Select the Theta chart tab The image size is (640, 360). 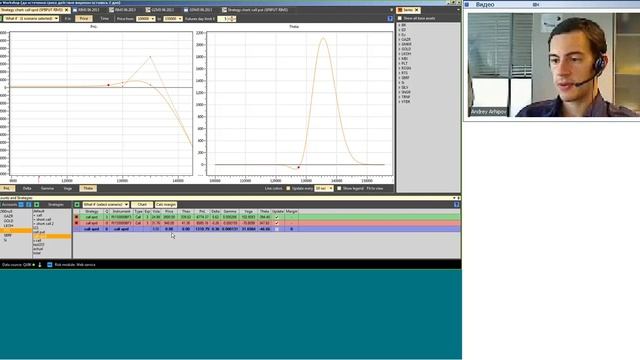point(88,189)
